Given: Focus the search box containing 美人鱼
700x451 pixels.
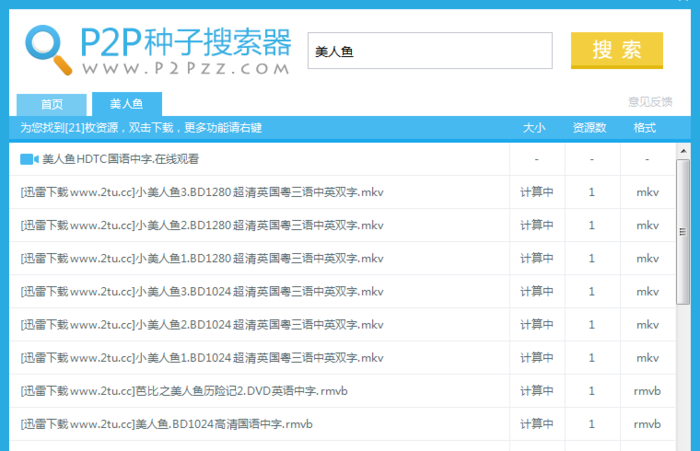Looking at the screenshot, I should click(x=430, y=51).
